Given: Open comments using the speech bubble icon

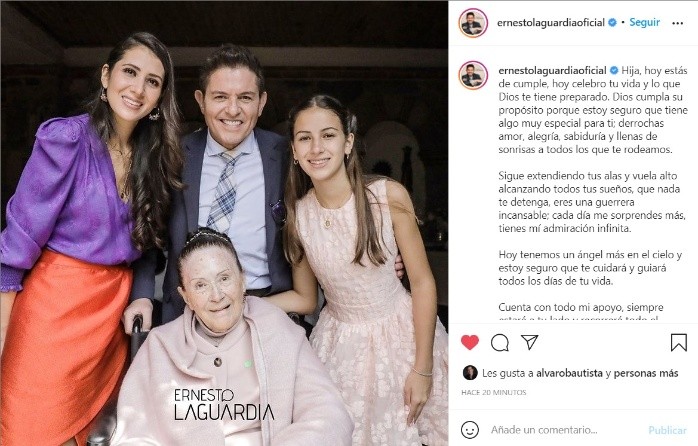Looking at the screenshot, I should [499, 342].
